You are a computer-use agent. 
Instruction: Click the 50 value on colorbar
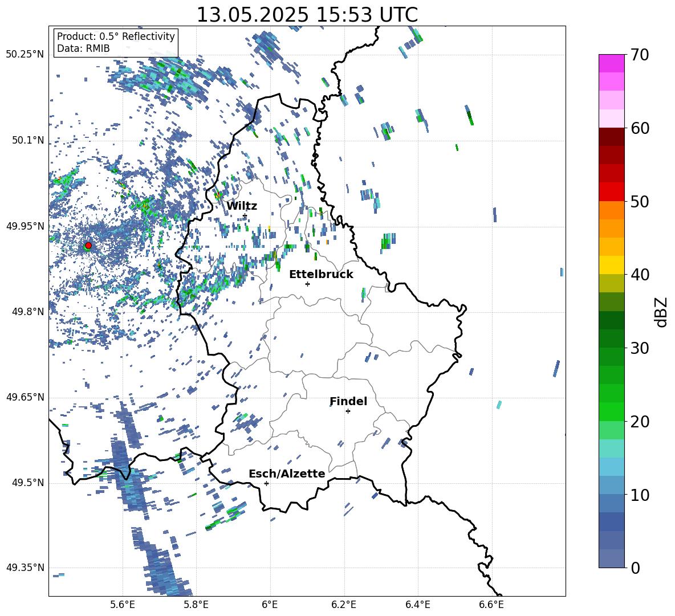[x=640, y=201]
